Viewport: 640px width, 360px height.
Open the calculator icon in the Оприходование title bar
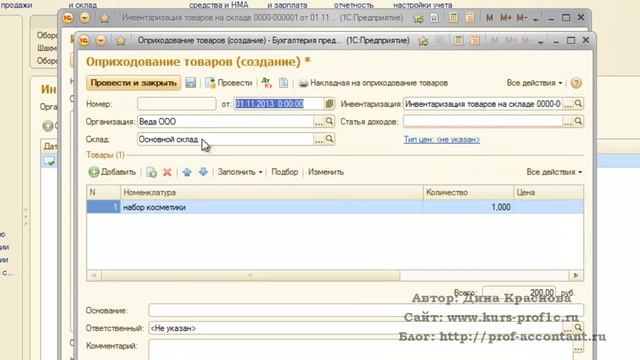pos(458,40)
